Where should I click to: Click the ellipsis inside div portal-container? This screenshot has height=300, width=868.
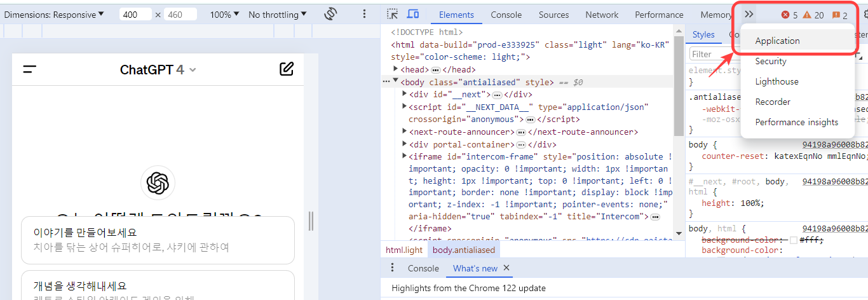click(520, 145)
